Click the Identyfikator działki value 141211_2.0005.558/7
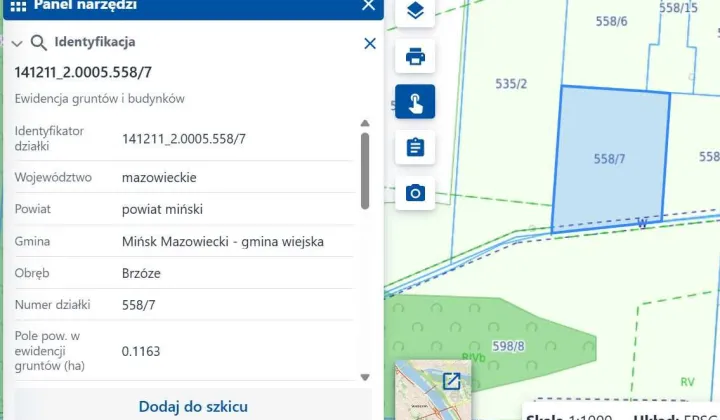The width and height of the screenshot is (720, 420). click(x=184, y=139)
